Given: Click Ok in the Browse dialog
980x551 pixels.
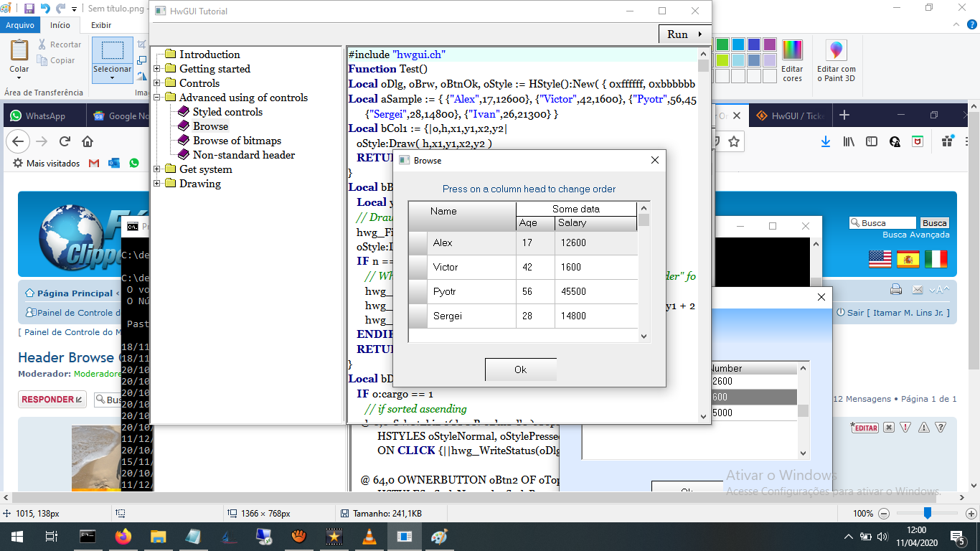Looking at the screenshot, I should tap(520, 369).
